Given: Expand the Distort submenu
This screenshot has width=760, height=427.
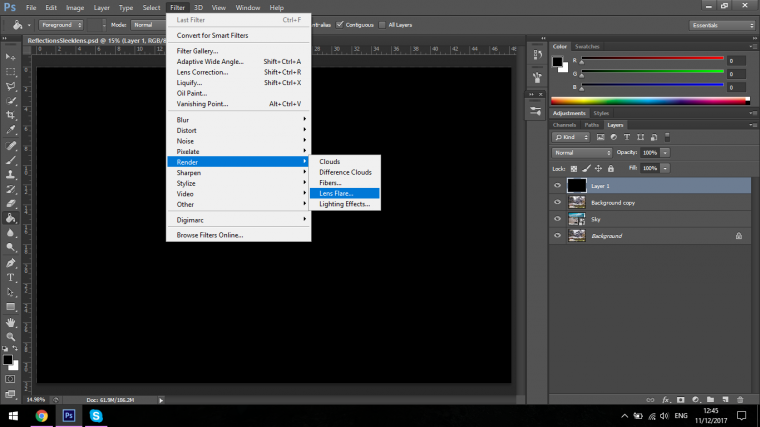Looking at the screenshot, I should [238, 130].
